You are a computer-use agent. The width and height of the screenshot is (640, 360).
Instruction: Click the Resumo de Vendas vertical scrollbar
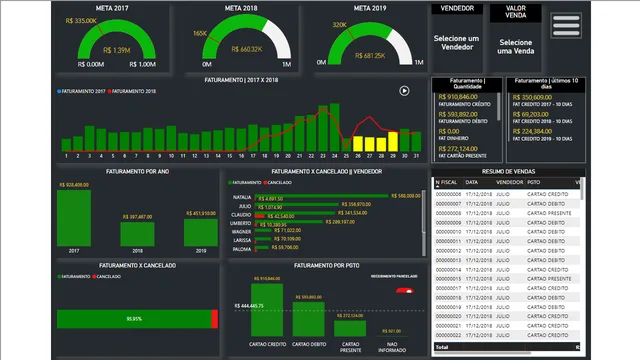click(x=582, y=189)
